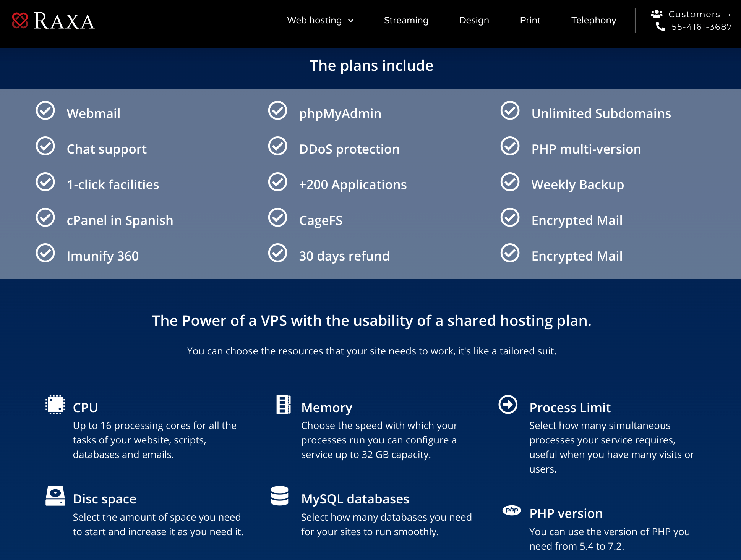Select the Telephony menu item
The width and height of the screenshot is (741, 560).
[594, 21]
